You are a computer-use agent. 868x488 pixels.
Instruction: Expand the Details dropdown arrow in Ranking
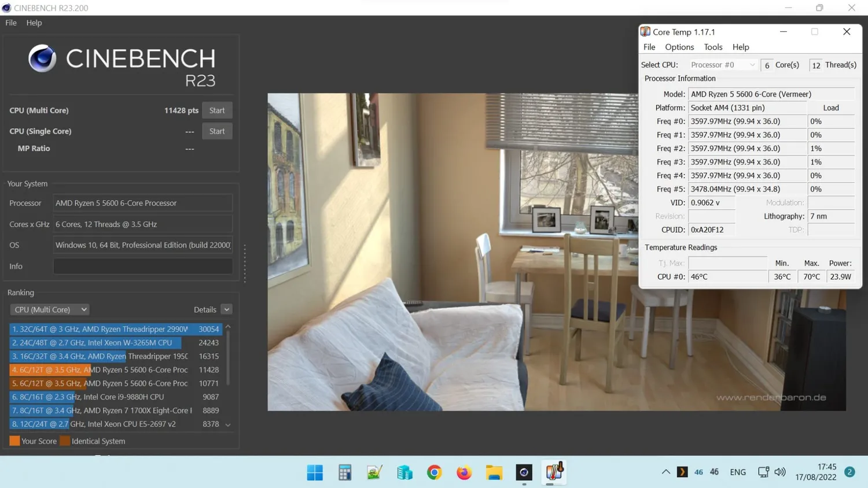click(x=227, y=309)
